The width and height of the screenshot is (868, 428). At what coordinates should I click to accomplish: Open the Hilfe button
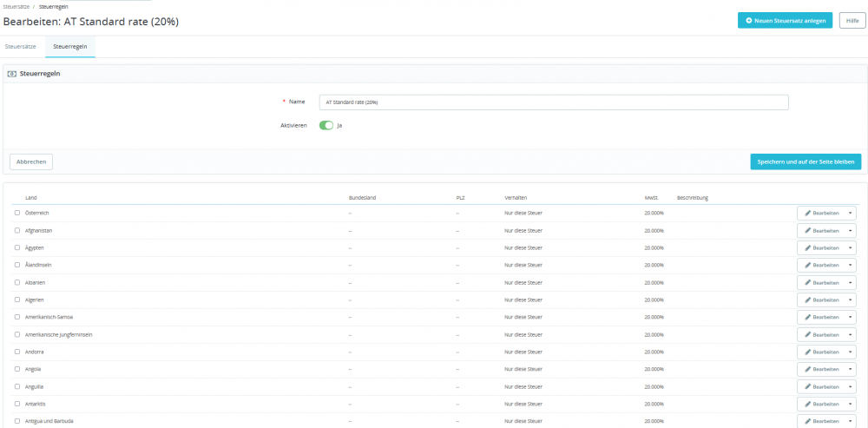pyautogui.click(x=852, y=21)
